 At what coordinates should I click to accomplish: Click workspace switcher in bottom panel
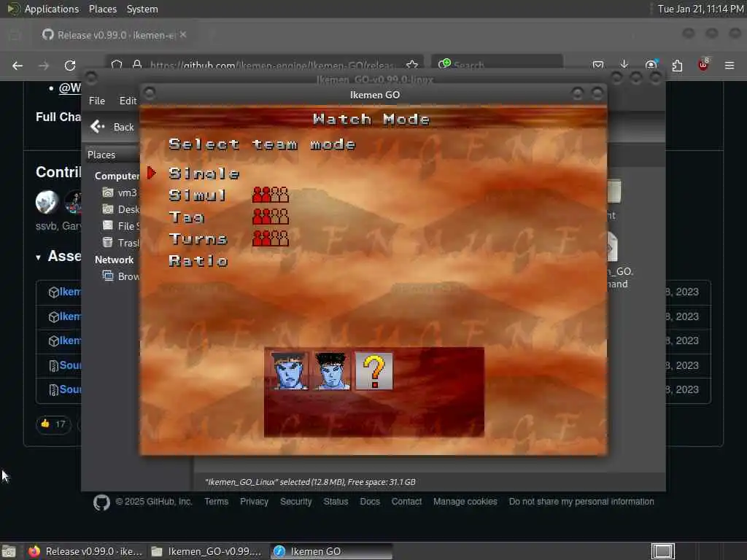point(662,551)
